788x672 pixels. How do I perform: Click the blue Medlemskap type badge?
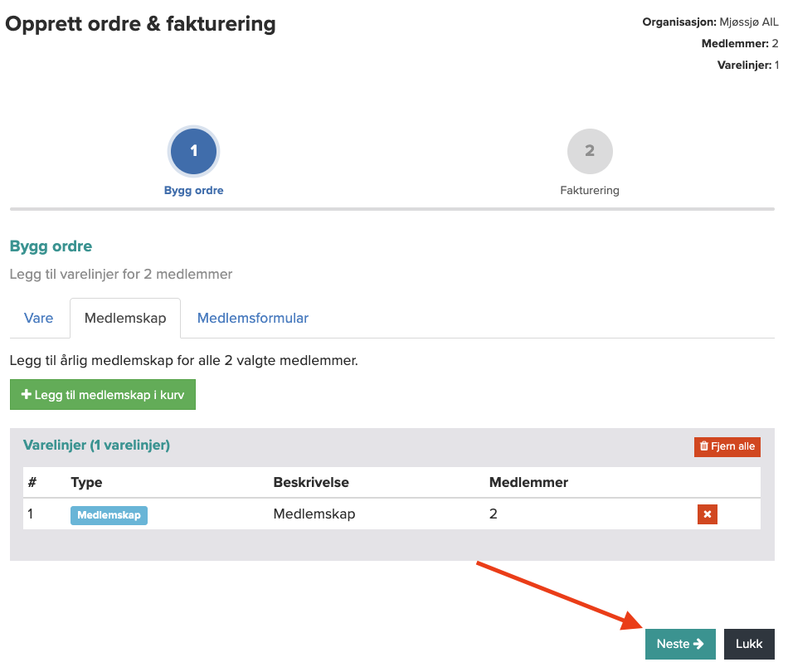109,515
